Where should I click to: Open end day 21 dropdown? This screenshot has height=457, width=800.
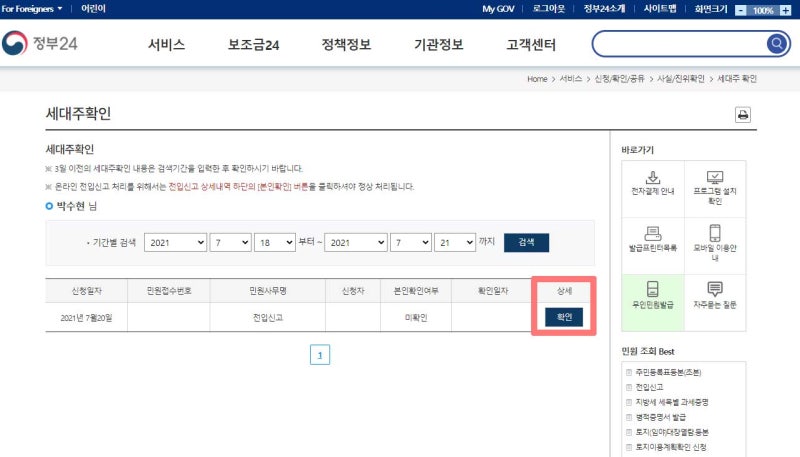pos(455,243)
